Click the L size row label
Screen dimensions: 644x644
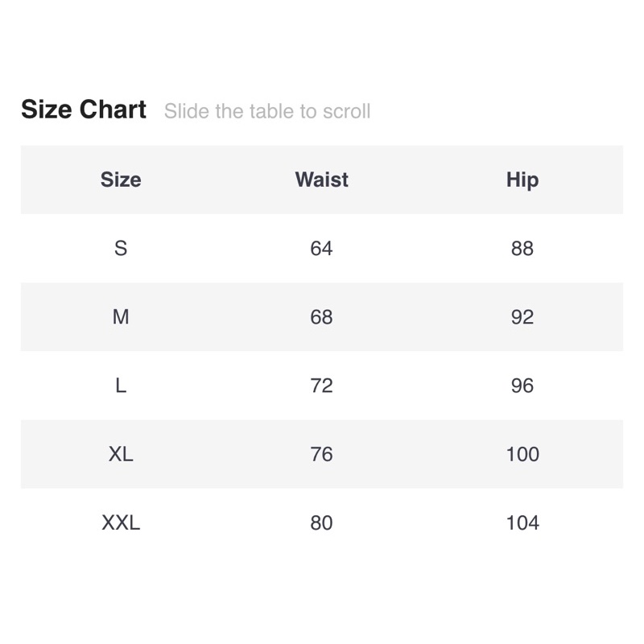(121, 386)
